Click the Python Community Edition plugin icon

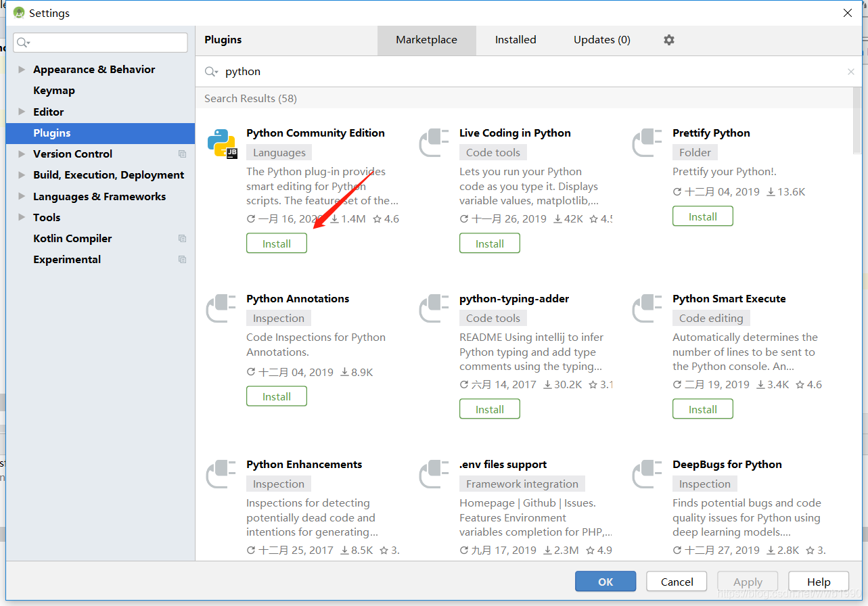[222, 143]
